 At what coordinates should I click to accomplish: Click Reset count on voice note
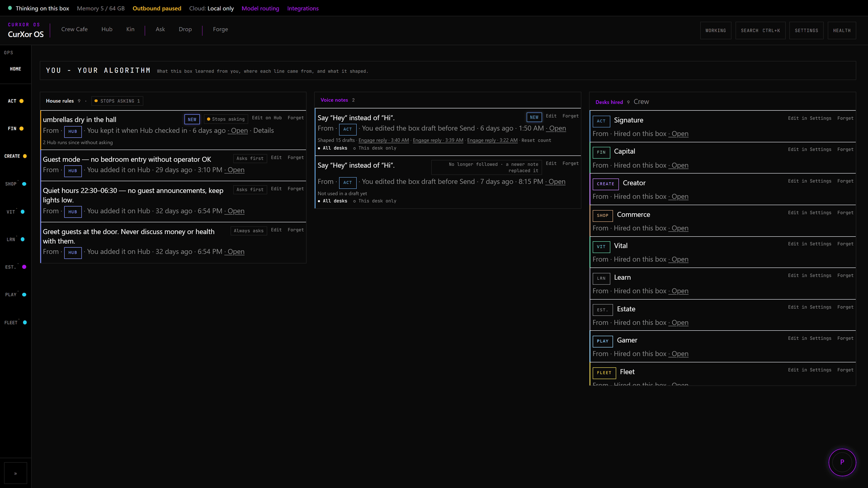coord(536,141)
